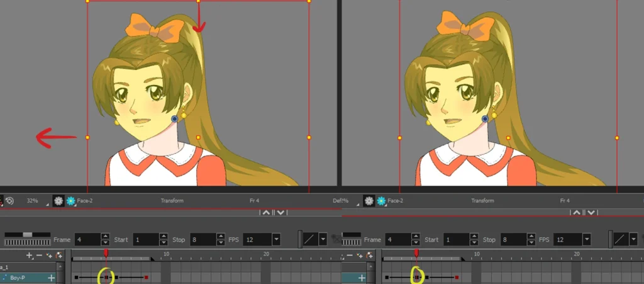Click the down chevron below right view
The height and width of the screenshot is (284, 644).
pos(591,212)
